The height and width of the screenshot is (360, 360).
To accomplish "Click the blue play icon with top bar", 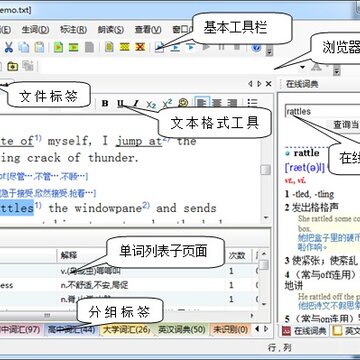I will tap(190, 47).
